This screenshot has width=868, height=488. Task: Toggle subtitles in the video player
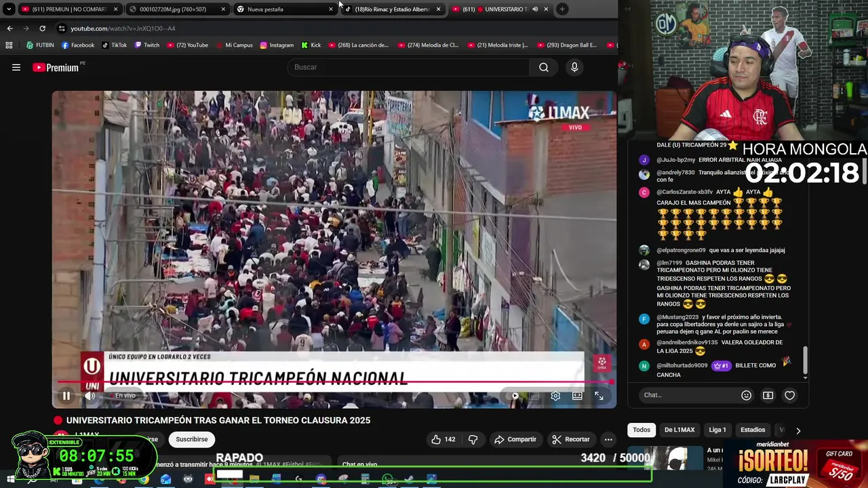pos(534,396)
